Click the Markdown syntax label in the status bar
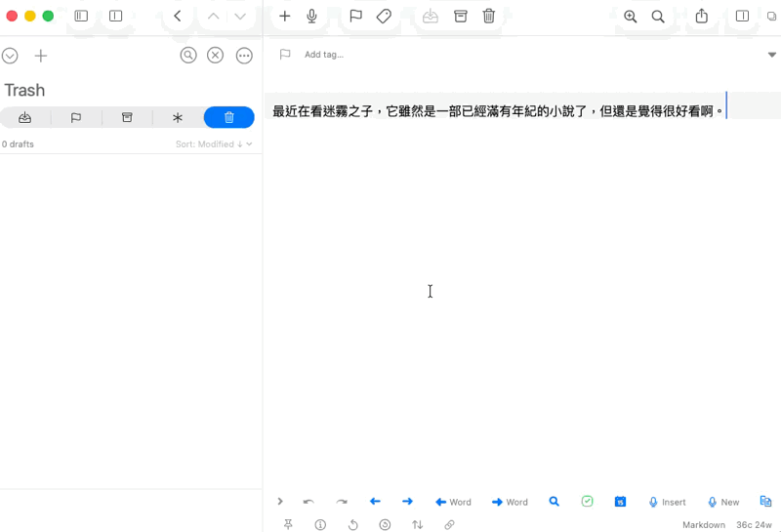Viewport: 781px width, 532px height. point(703,525)
